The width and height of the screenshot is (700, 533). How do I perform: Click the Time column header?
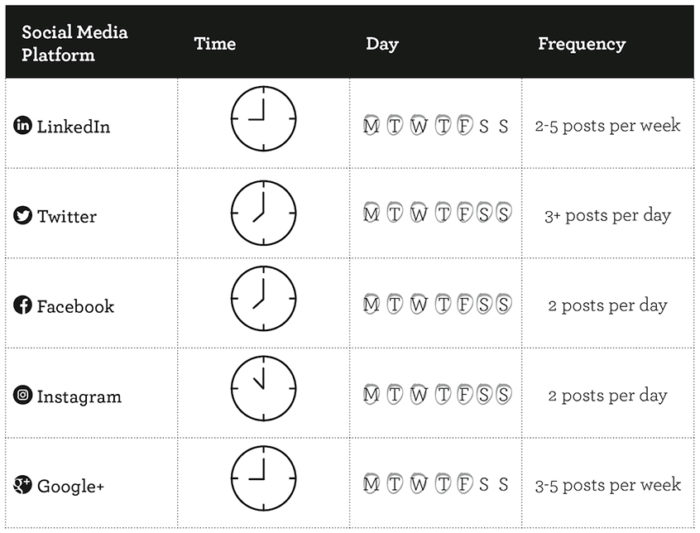coord(215,44)
